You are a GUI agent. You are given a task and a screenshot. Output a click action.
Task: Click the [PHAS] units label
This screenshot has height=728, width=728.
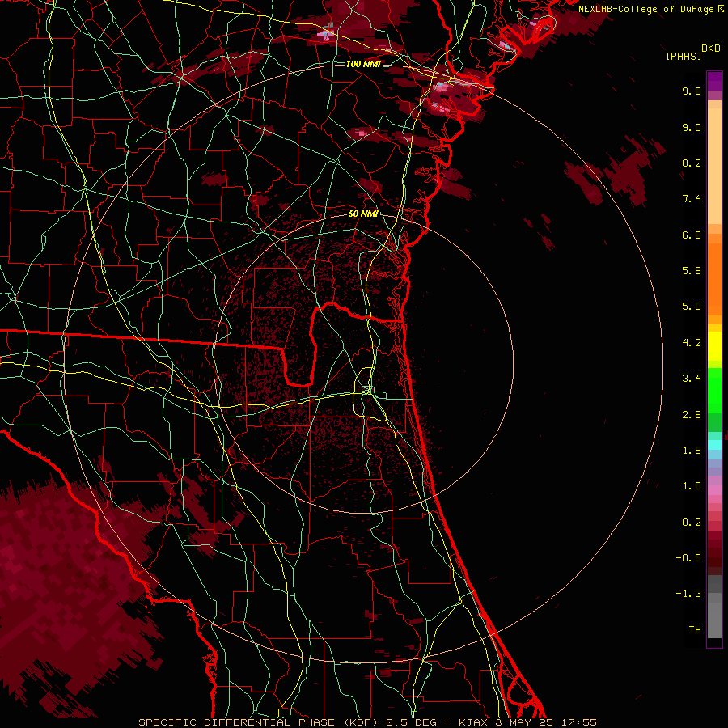684,57
